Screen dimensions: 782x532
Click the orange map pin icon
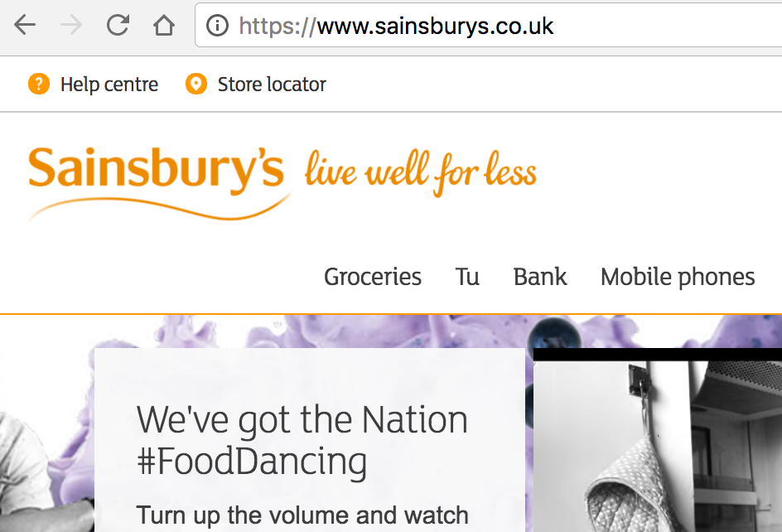(x=196, y=84)
